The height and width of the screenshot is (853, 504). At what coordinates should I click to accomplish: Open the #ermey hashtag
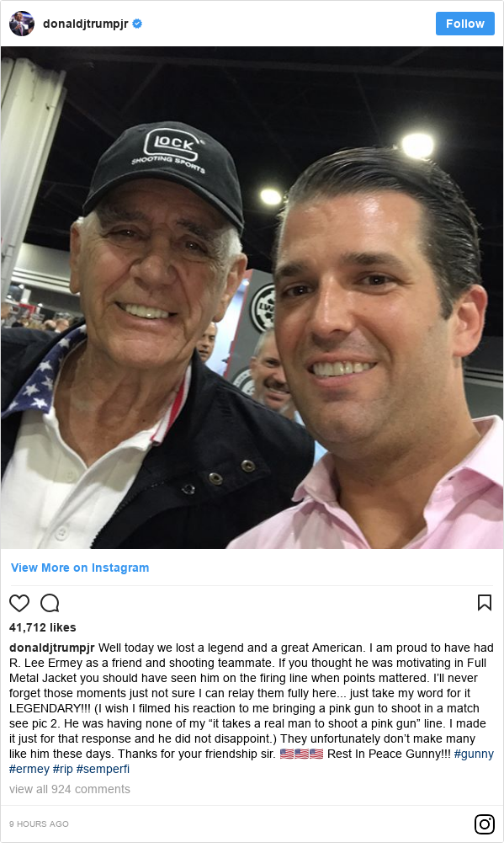tap(29, 769)
